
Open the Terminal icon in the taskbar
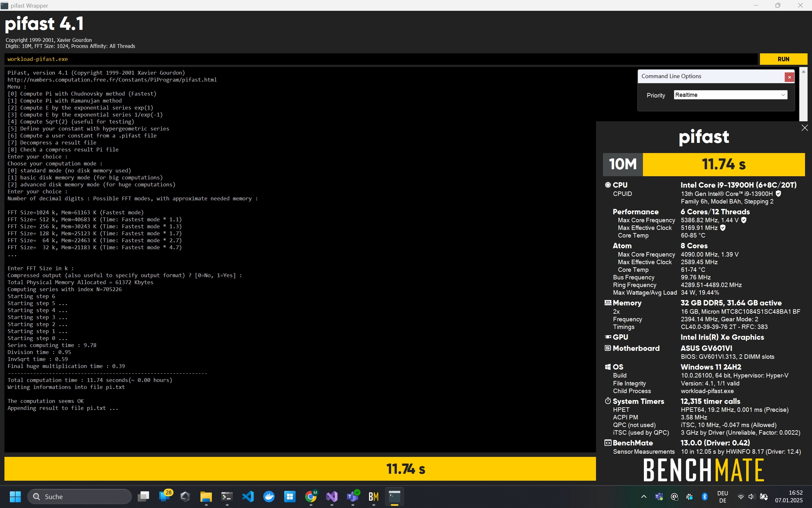(x=227, y=497)
